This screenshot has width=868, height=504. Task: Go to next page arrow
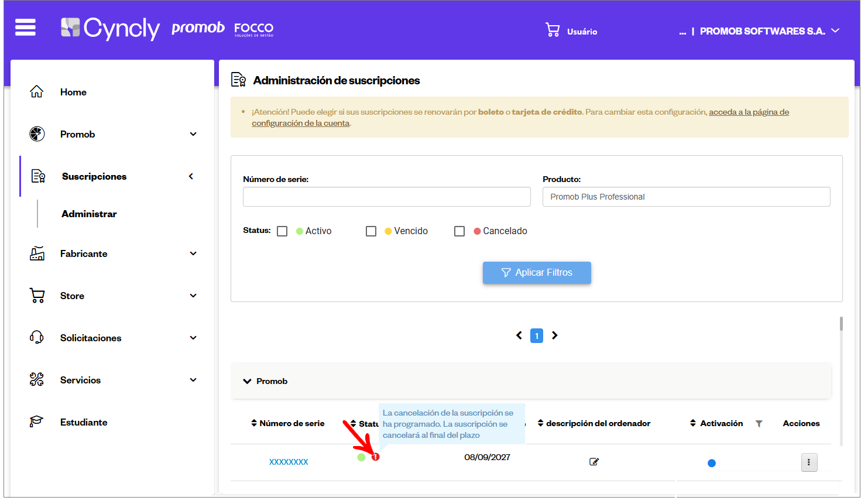pos(555,335)
